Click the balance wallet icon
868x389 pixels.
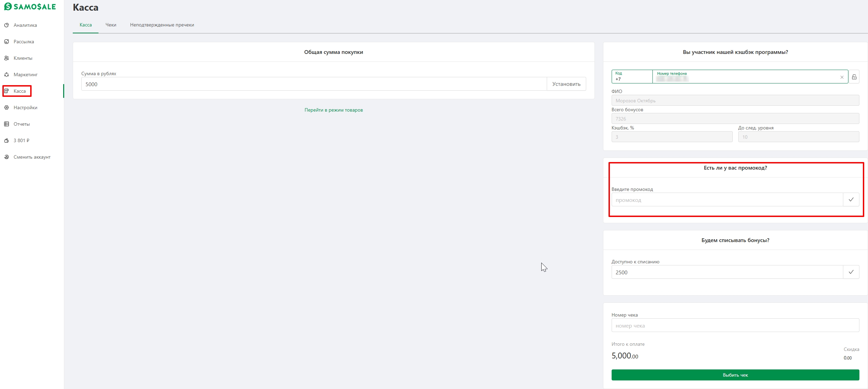click(7, 140)
